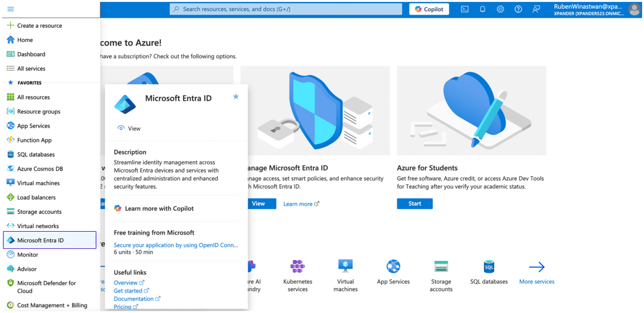Open the user account menu avatar
The image size is (644, 313).
tap(634, 9)
